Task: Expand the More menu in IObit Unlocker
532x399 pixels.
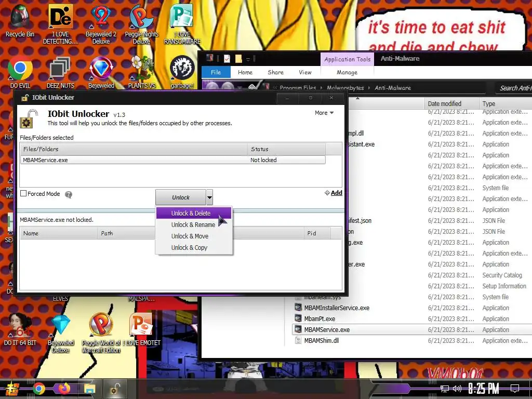Action: click(324, 113)
